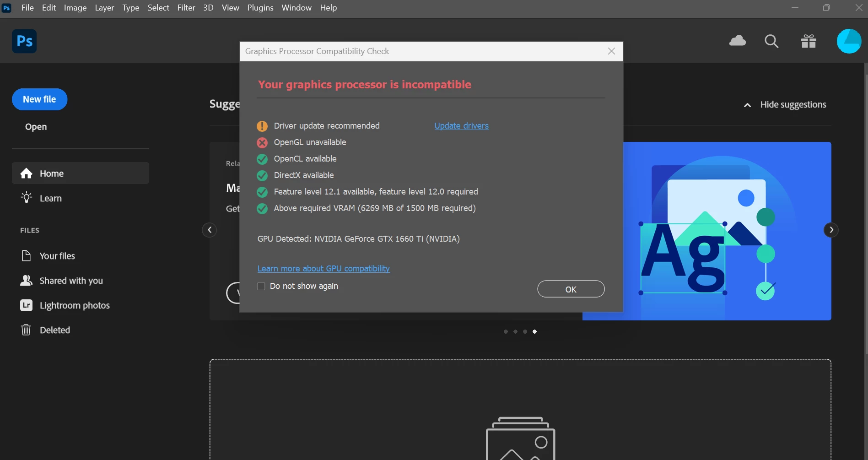Click the Hide suggestions text
The width and height of the screenshot is (868, 460).
click(x=793, y=105)
